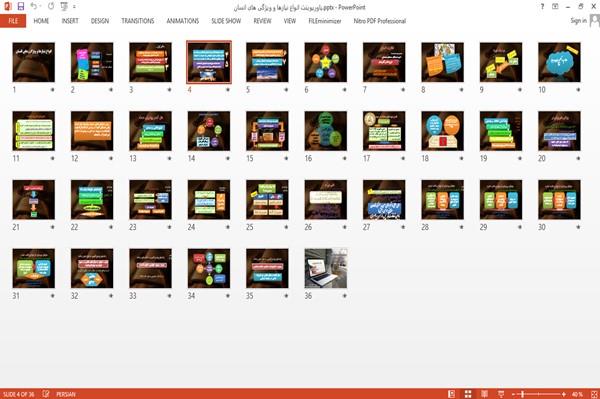Open the TRANSITIONS ribbon tab
Image resolution: width=600 pixels, height=399 pixels.
138,21
